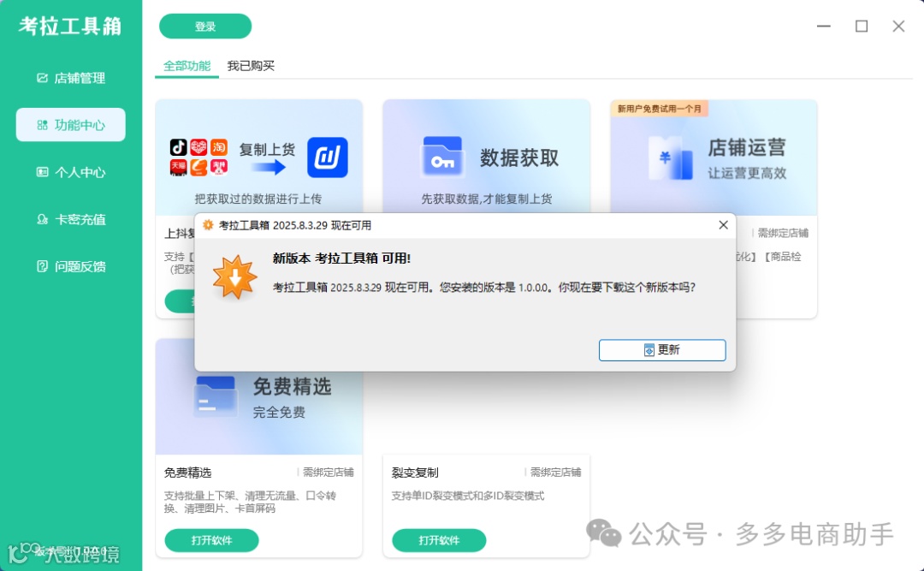Close the update dialog with X
This screenshot has width=924, height=571.
coord(723,225)
